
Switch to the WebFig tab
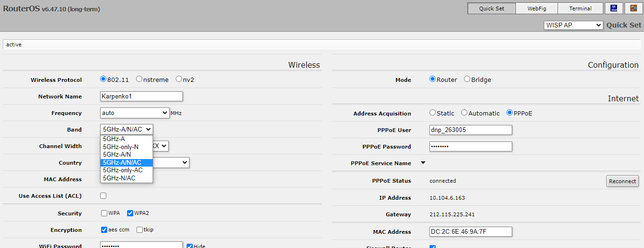537,9
